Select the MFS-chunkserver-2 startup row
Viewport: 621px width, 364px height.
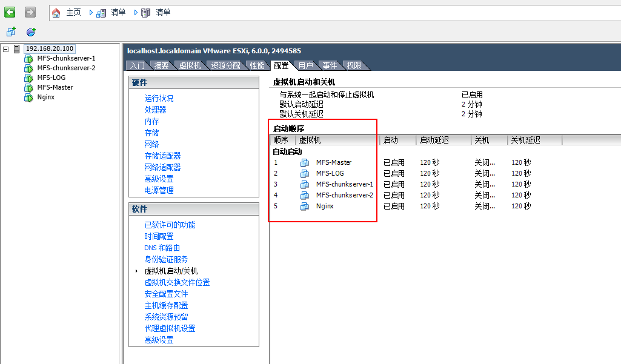click(x=344, y=195)
